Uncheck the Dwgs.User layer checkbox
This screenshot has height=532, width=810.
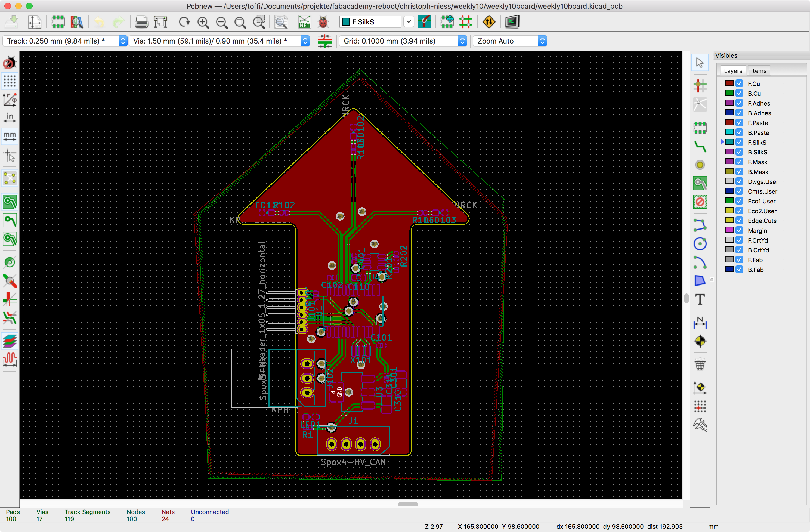[739, 181]
